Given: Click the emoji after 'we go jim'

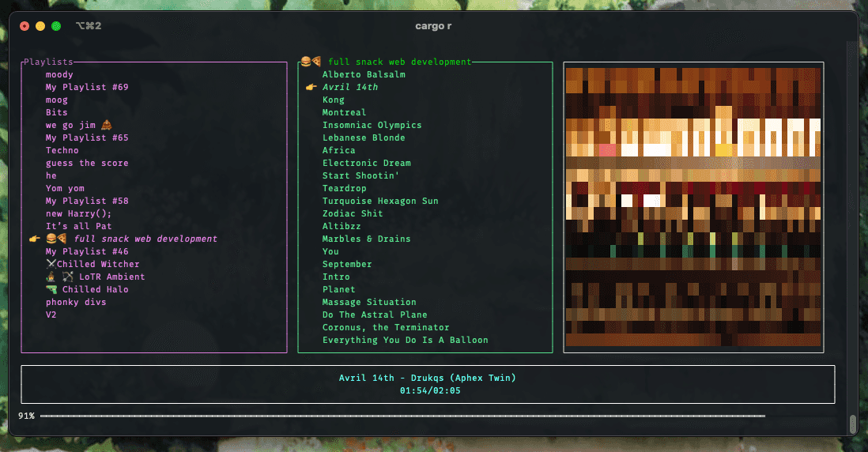Looking at the screenshot, I should coord(107,125).
